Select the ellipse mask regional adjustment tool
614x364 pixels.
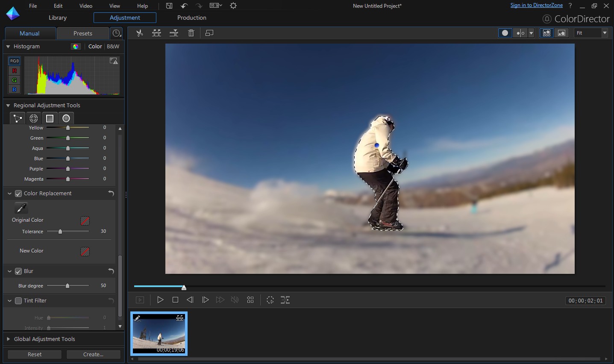66,118
